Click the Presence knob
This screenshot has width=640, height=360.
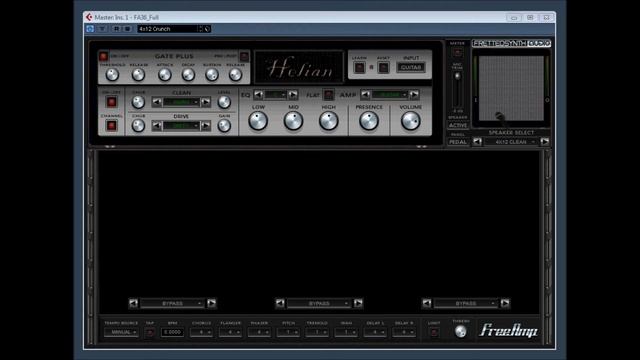[x=369, y=121]
